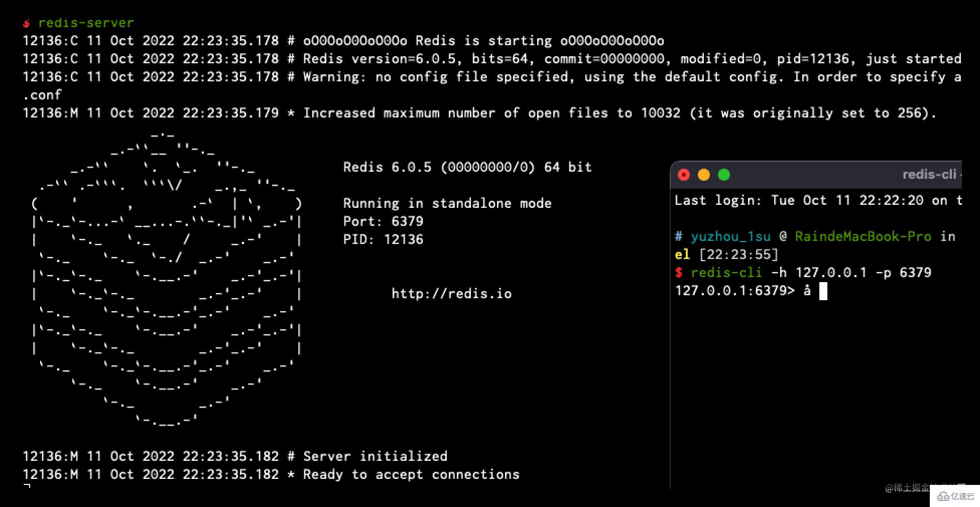Click the 'yuzhou_1su' username in the prompt
This screenshot has height=507, width=980.
tap(730, 236)
